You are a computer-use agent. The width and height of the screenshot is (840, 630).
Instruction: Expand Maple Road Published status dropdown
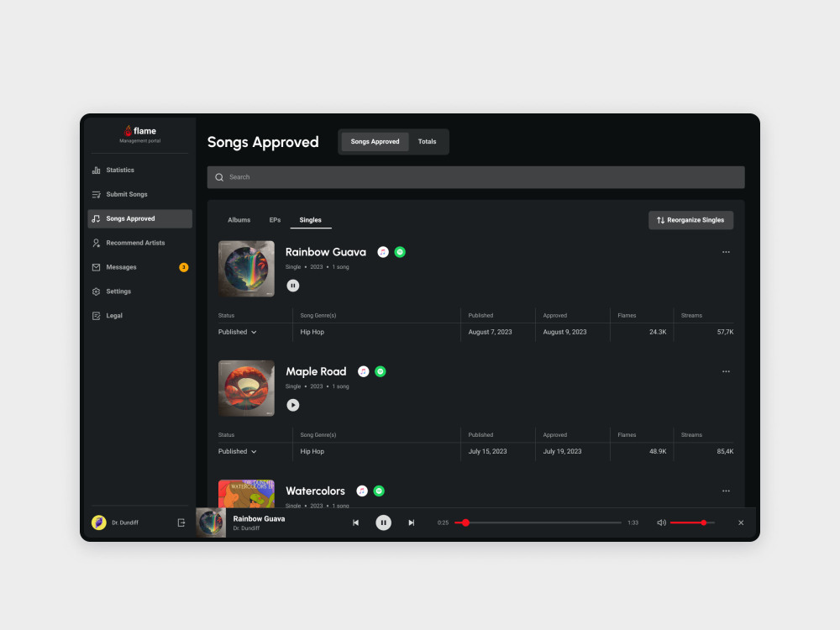(x=238, y=452)
